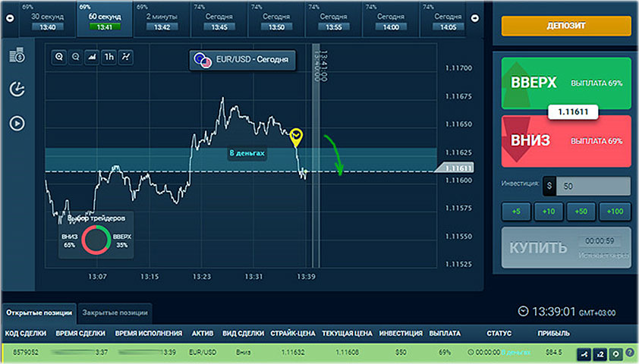Viewport: 639px width, 364px height.
Task: Click the zoom out chart icon
Action: (75, 57)
